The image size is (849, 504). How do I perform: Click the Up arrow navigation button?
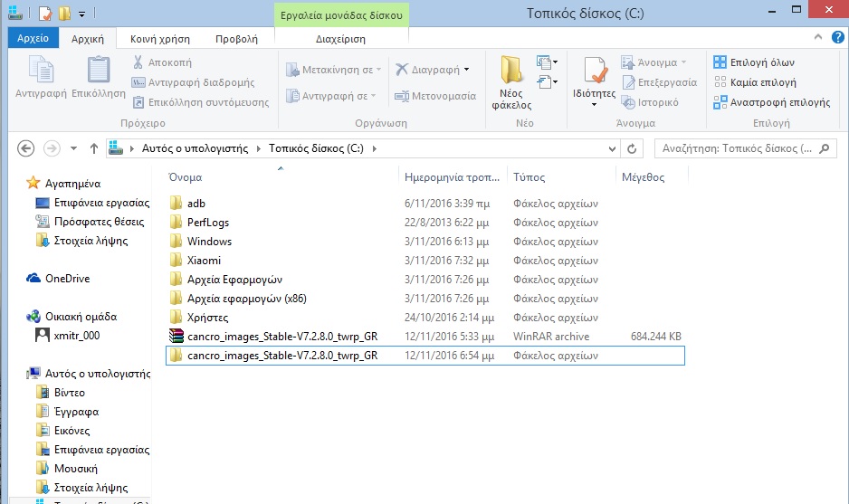pyautogui.click(x=94, y=148)
